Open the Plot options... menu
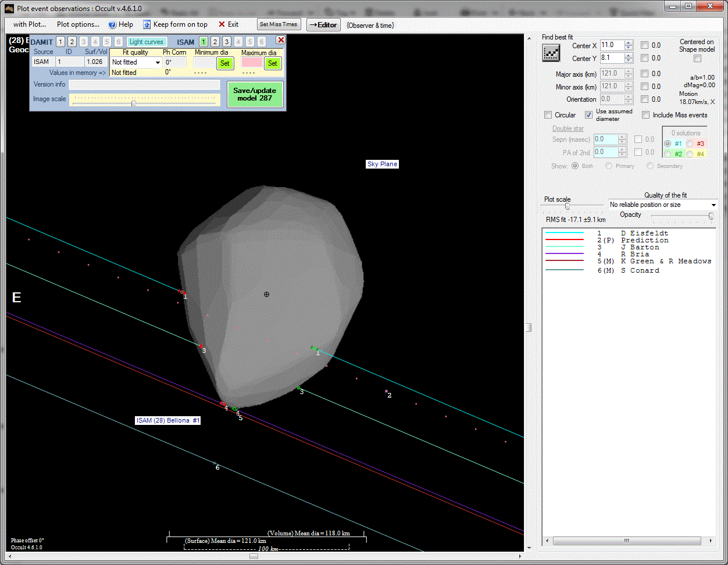The height and width of the screenshot is (565, 728). point(78,24)
